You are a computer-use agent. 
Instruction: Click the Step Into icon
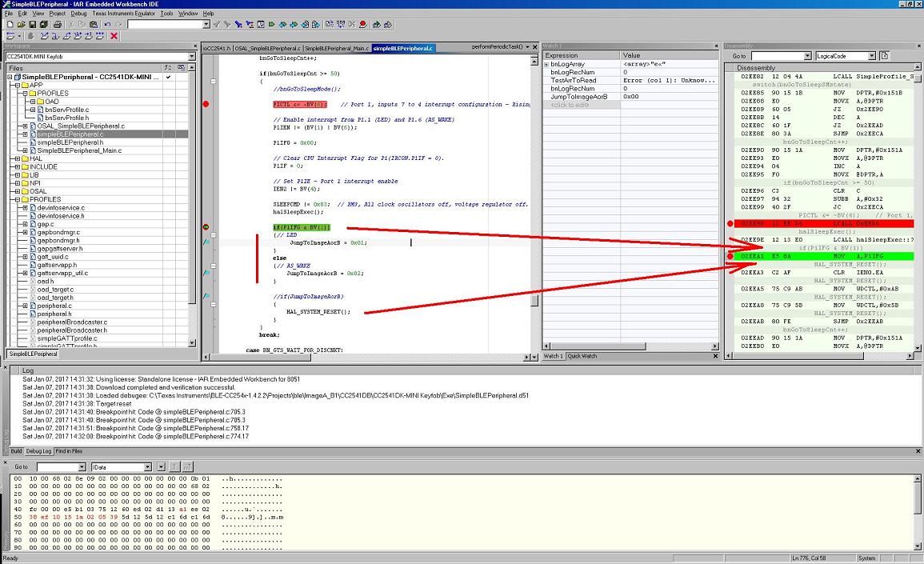click(55, 36)
